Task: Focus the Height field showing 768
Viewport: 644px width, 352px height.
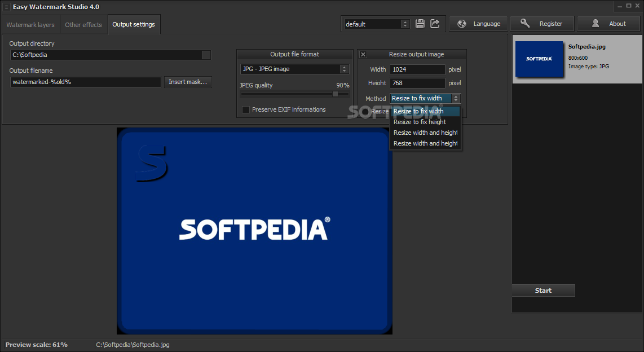Action: [x=417, y=83]
